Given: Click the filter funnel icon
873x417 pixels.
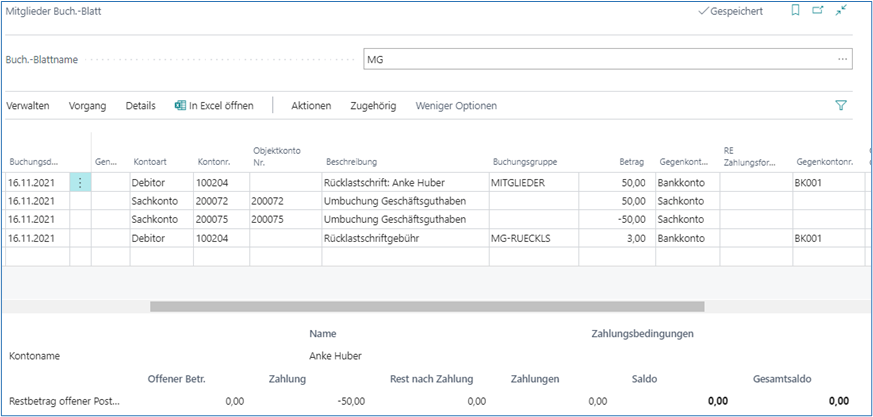Looking at the screenshot, I should 840,105.
